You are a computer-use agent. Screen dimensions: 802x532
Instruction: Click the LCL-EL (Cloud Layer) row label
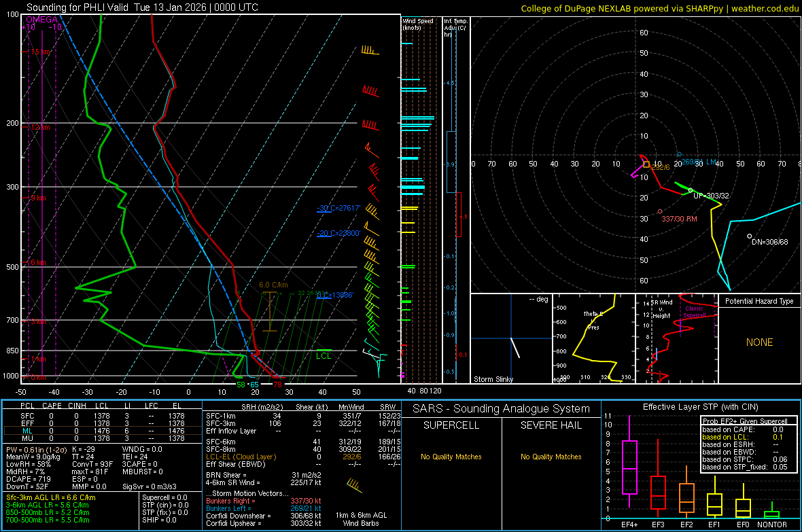click(x=241, y=457)
